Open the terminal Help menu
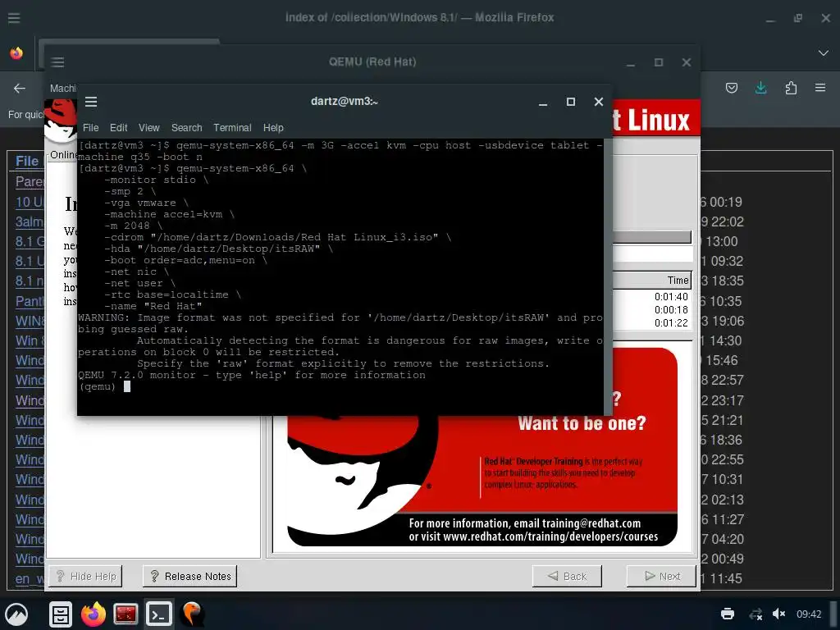Viewport: 840px width, 630px height. pyautogui.click(x=273, y=127)
